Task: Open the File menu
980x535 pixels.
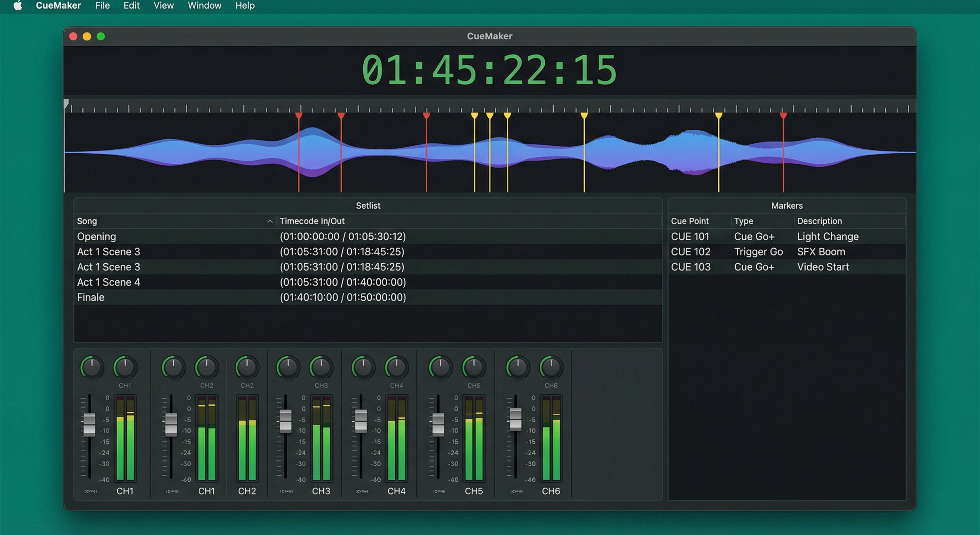Action: [102, 5]
